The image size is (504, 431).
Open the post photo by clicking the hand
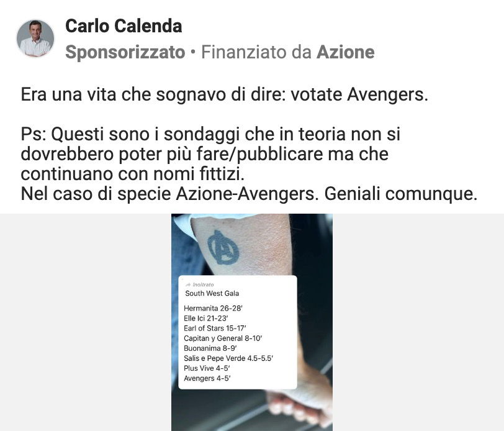[300, 402]
